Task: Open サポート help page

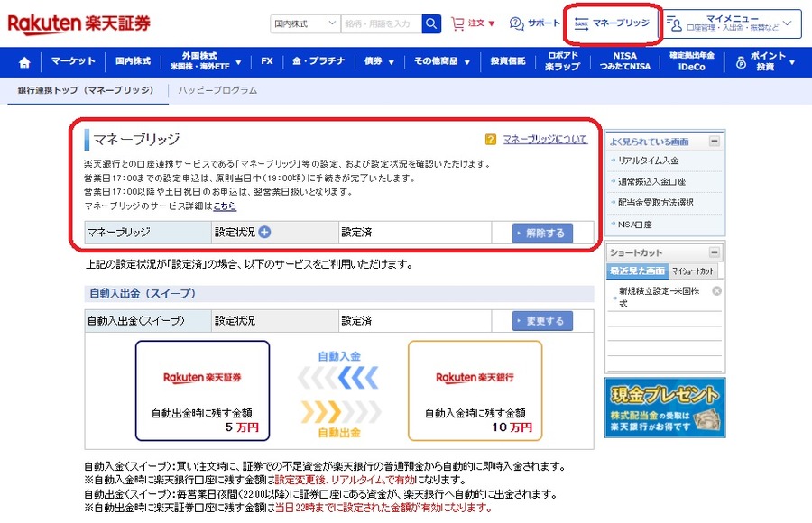Action: [x=534, y=23]
